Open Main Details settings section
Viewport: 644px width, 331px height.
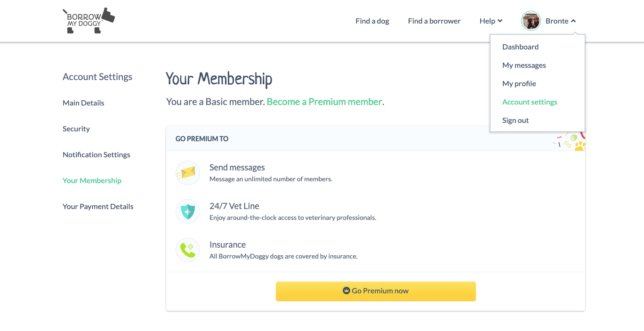pyautogui.click(x=83, y=103)
